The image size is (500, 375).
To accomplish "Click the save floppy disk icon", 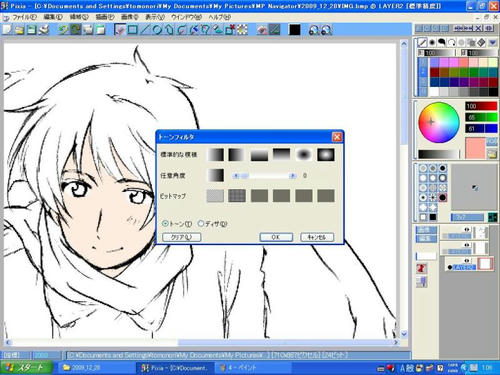I will 32,30.
